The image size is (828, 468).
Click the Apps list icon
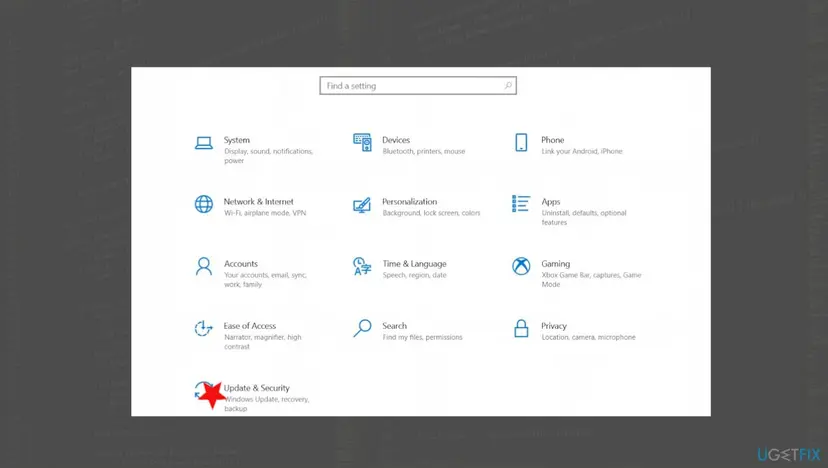(x=521, y=203)
